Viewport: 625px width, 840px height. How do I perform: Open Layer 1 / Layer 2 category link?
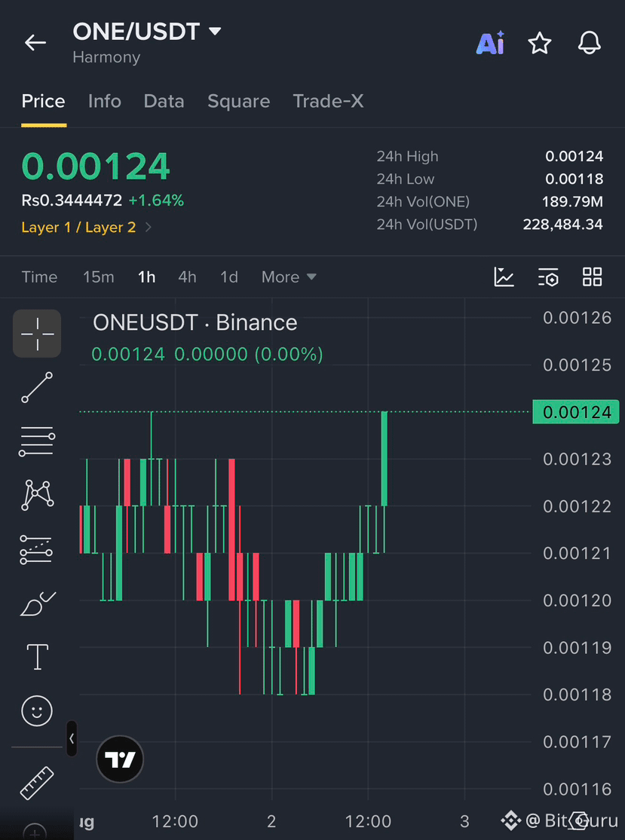[86, 228]
